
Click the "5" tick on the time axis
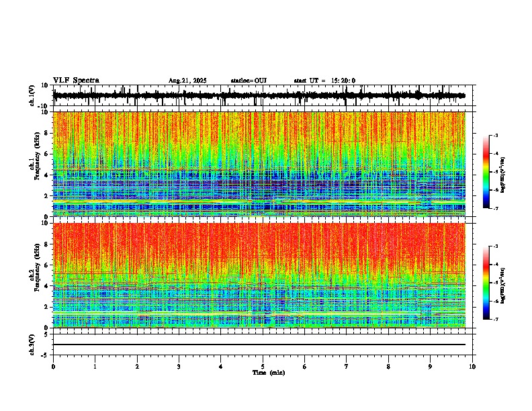click(263, 366)
